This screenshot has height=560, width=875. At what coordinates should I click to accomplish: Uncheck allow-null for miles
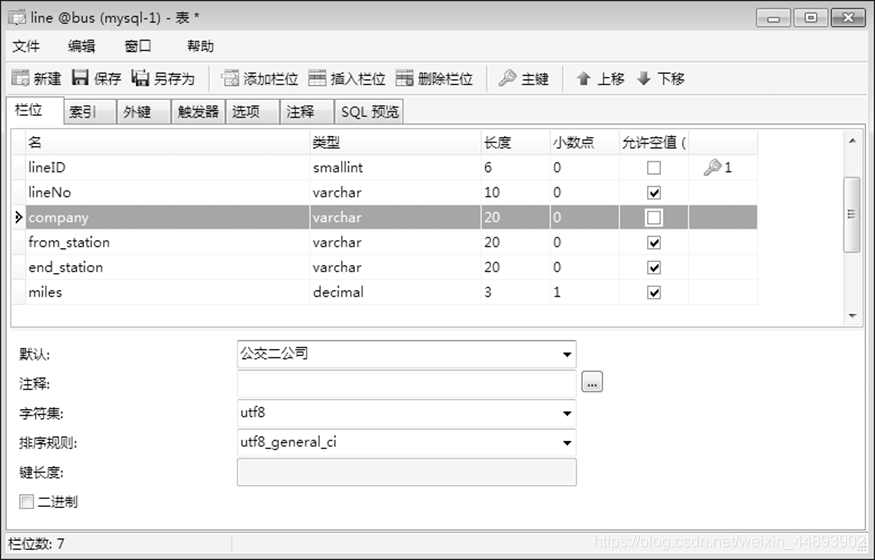(653, 293)
